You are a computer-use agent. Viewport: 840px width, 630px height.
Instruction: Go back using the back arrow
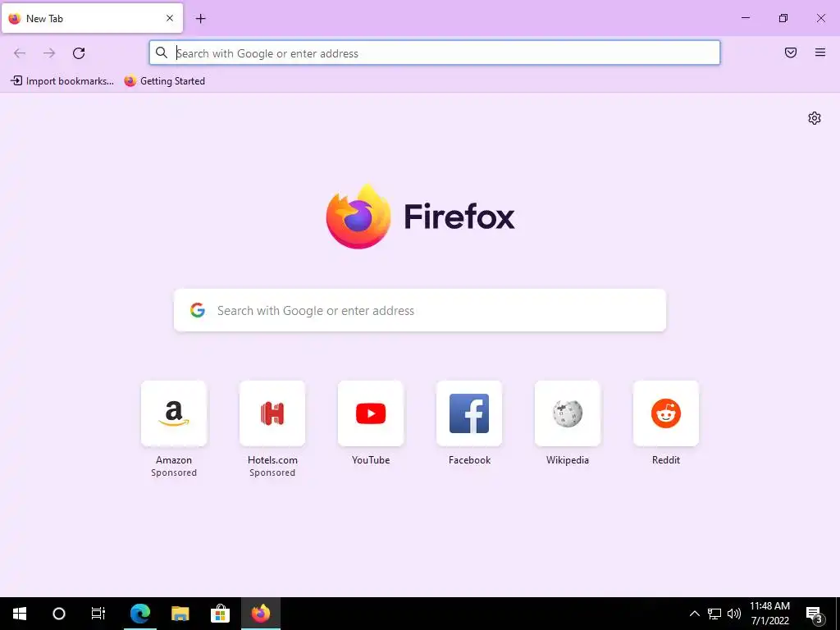[20, 53]
